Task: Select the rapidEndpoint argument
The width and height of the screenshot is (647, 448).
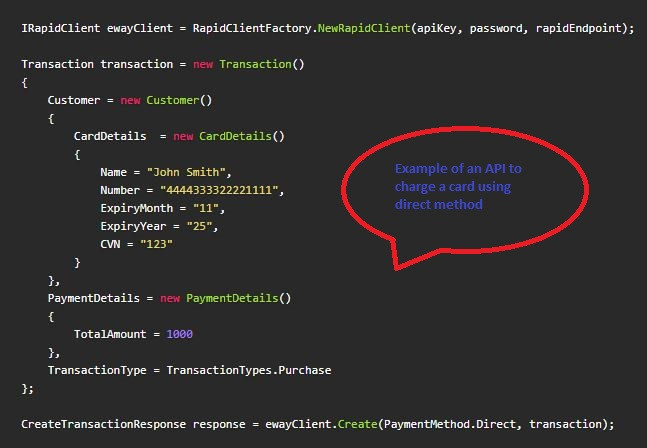Action: tap(585, 28)
